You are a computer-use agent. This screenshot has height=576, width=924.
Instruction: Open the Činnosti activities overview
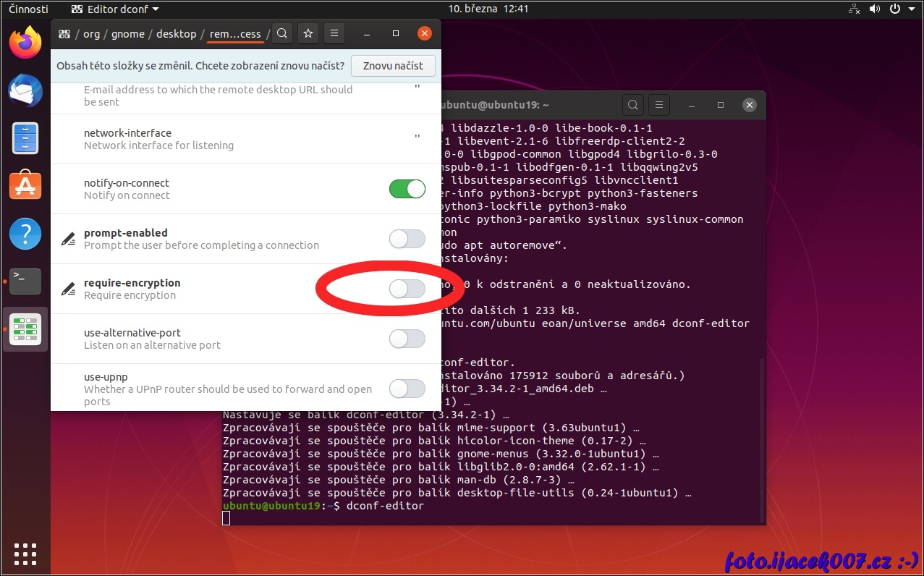click(29, 9)
